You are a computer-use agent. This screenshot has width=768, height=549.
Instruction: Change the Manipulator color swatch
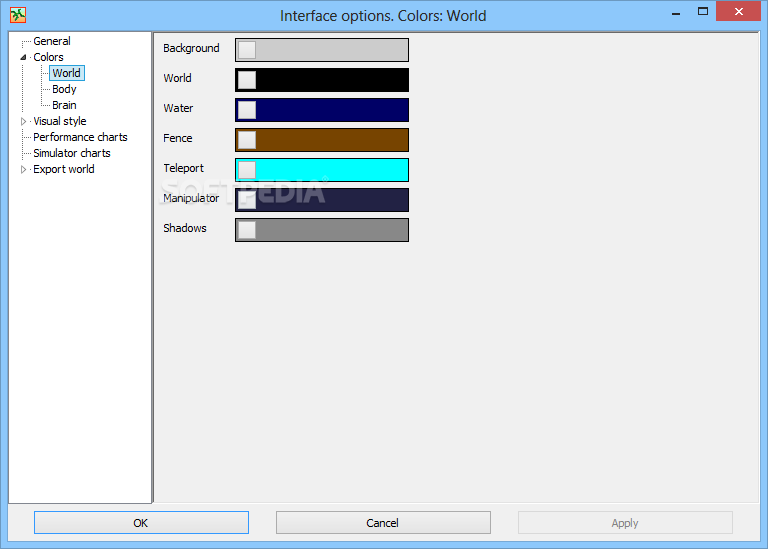click(x=322, y=200)
